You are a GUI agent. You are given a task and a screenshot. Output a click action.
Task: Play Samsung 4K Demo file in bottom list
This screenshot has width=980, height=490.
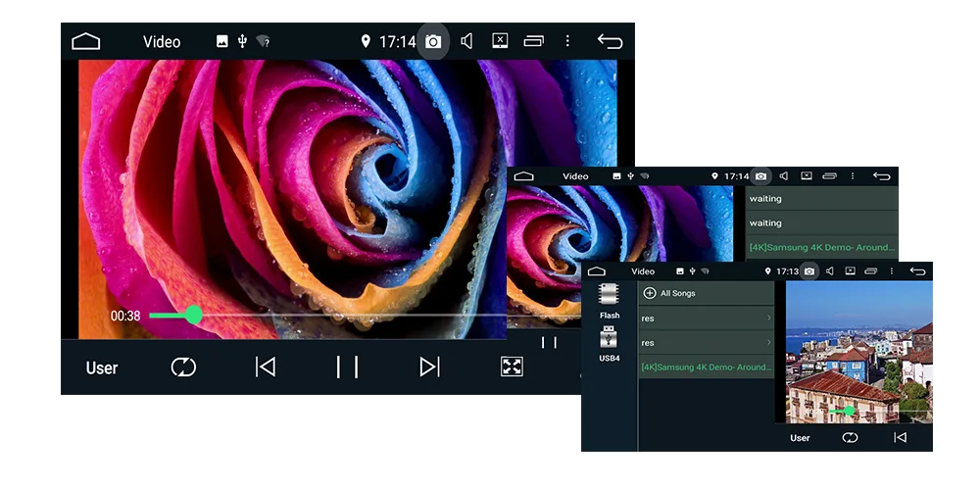click(x=707, y=367)
